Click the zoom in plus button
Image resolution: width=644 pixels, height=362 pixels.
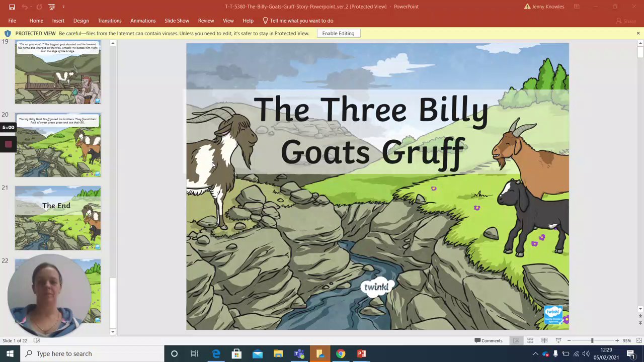tap(617, 340)
